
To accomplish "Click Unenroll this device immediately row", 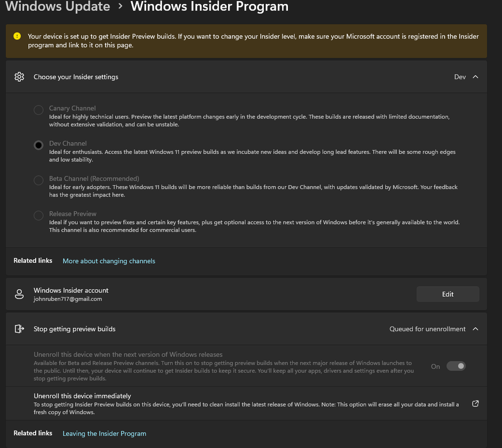I will pyautogui.click(x=246, y=403).
